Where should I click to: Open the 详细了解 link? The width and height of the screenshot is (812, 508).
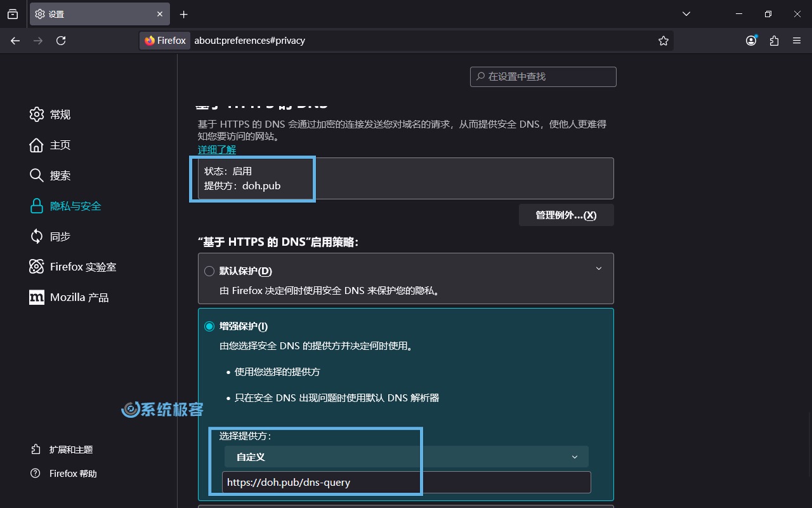pyautogui.click(x=217, y=150)
